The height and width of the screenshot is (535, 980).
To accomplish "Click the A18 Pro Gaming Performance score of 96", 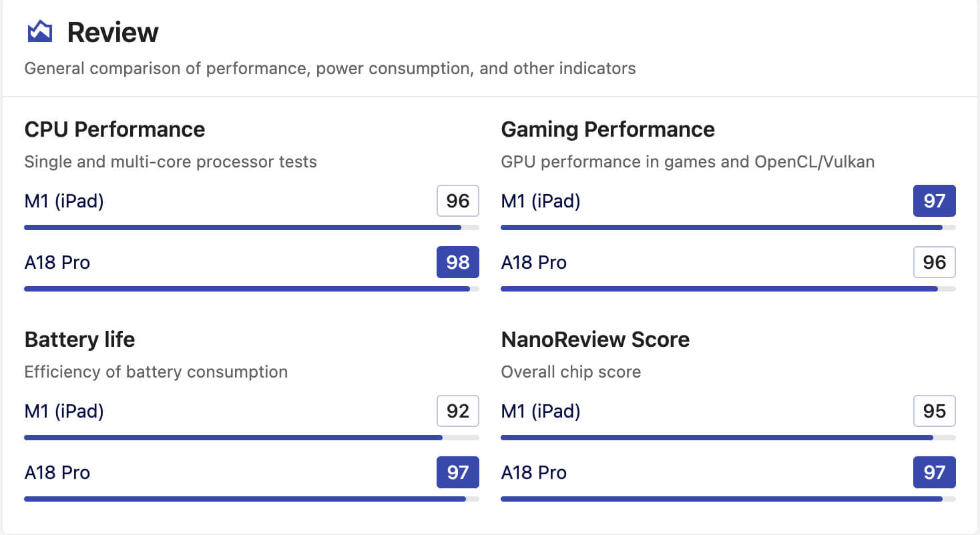I will [x=934, y=262].
